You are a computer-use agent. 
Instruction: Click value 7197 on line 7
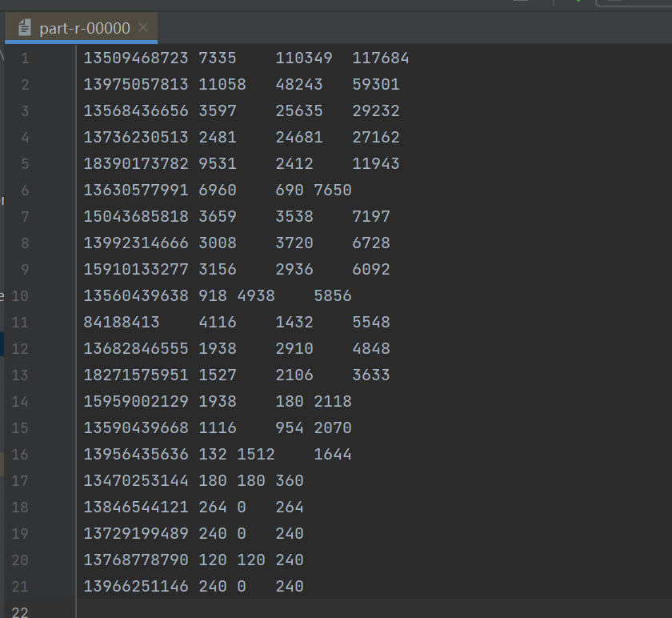[x=371, y=217]
